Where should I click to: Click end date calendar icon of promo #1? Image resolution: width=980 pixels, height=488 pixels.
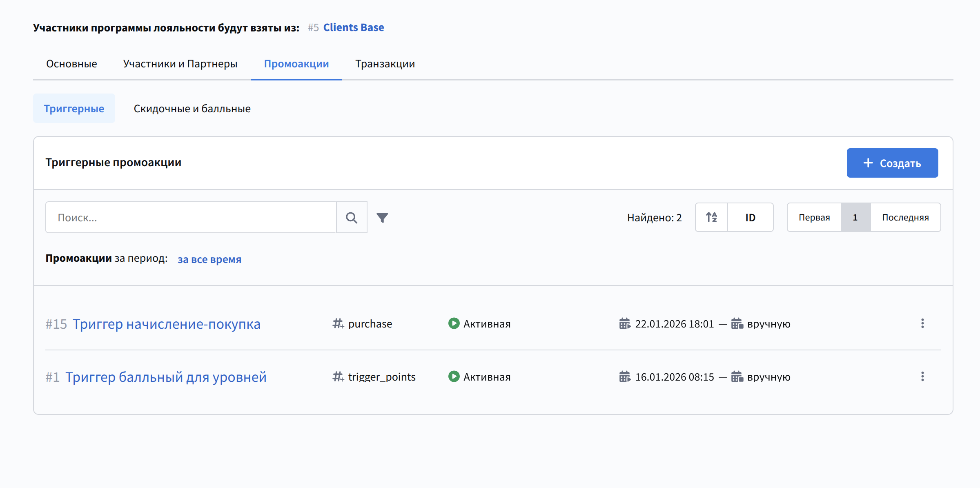coord(737,377)
